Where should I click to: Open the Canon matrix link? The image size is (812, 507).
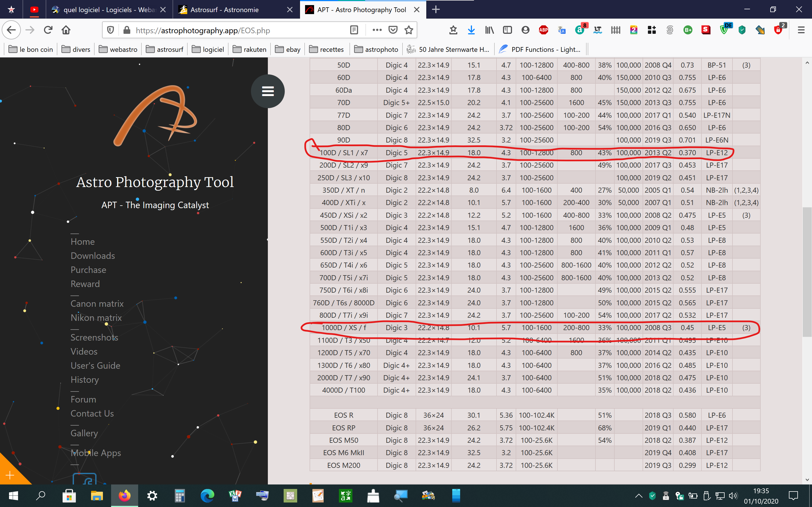point(97,303)
